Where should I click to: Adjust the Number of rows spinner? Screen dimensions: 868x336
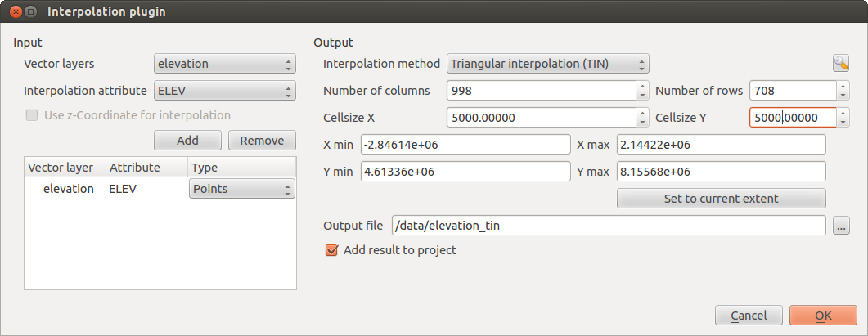coord(842,91)
